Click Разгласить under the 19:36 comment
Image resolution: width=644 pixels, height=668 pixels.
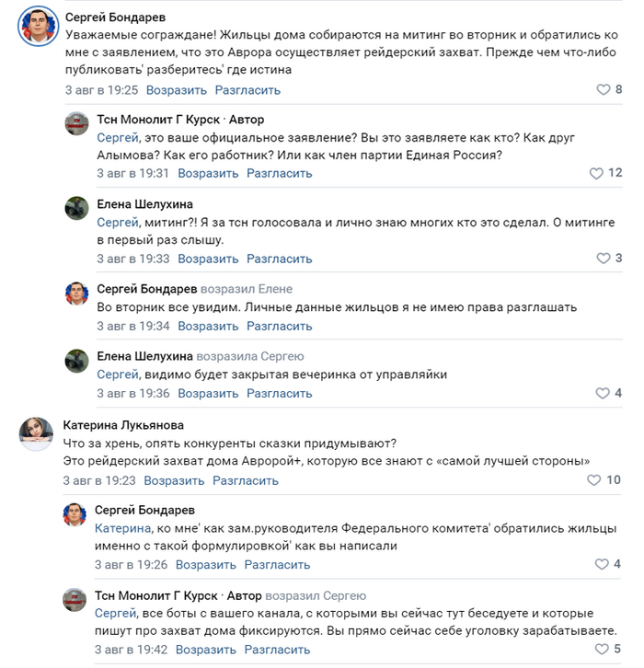click(x=280, y=393)
